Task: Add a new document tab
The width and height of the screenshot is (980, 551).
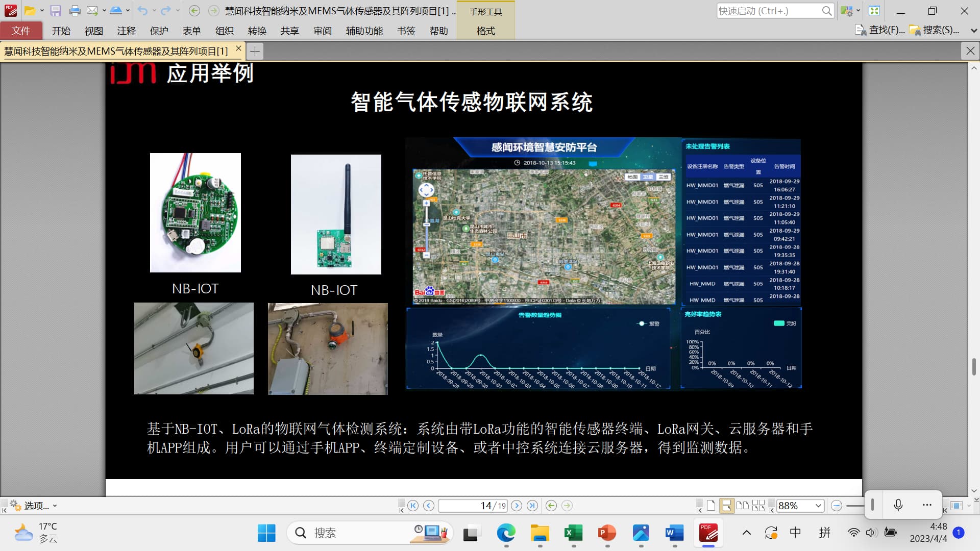Action: tap(255, 51)
